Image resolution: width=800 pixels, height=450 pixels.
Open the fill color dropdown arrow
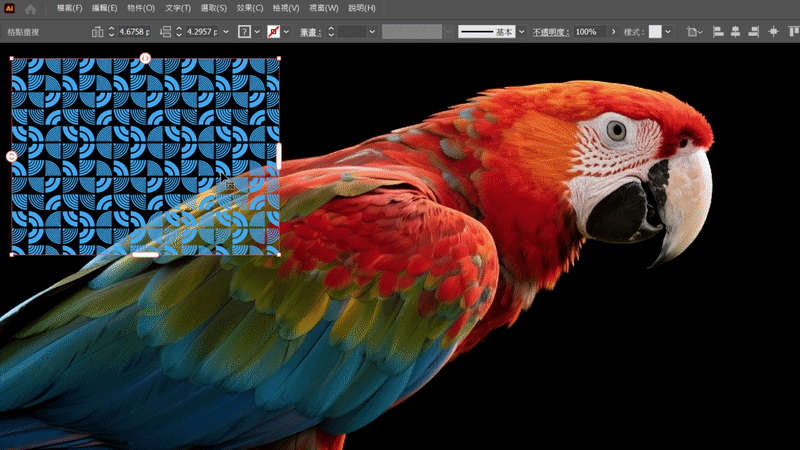[x=257, y=32]
